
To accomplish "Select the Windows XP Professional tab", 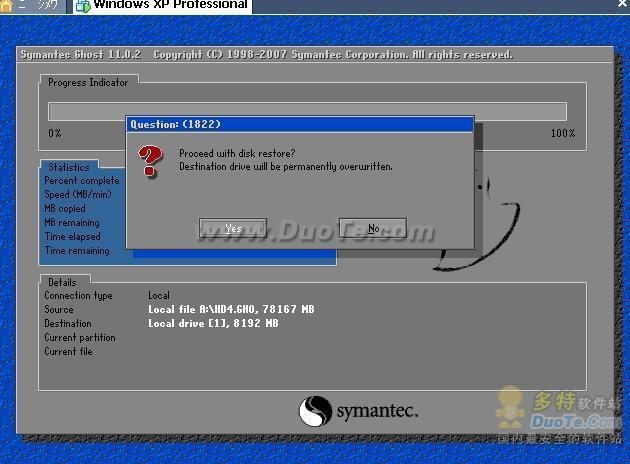I will click(x=163, y=6).
